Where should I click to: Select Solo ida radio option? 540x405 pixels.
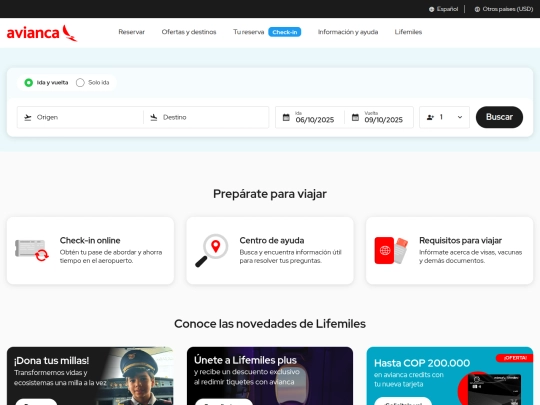pyautogui.click(x=80, y=83)
